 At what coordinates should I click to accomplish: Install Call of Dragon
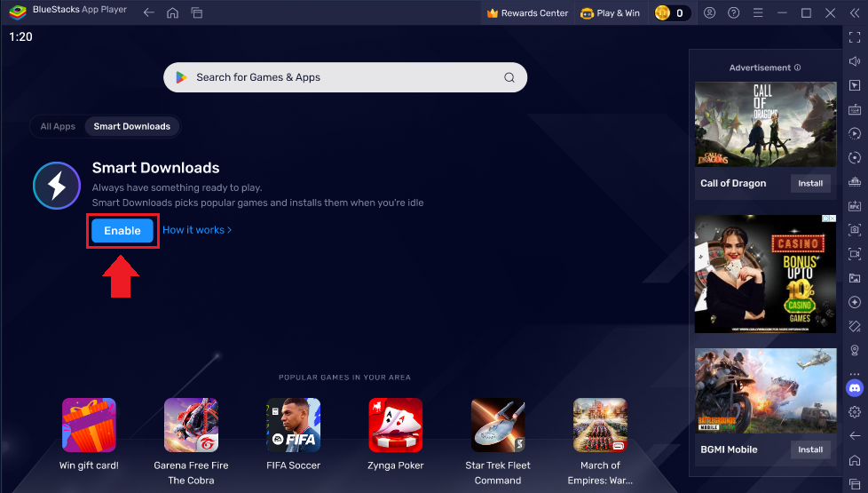point(810,183)
